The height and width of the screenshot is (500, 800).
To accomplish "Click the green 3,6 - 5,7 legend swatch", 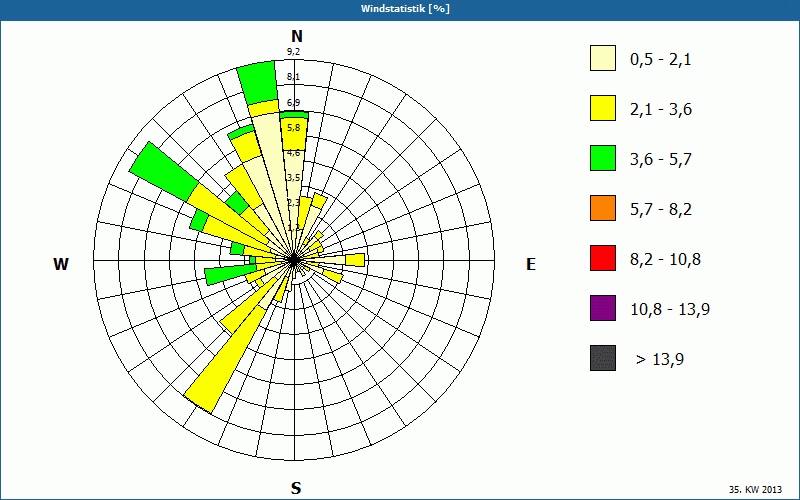I will (603, 158).
